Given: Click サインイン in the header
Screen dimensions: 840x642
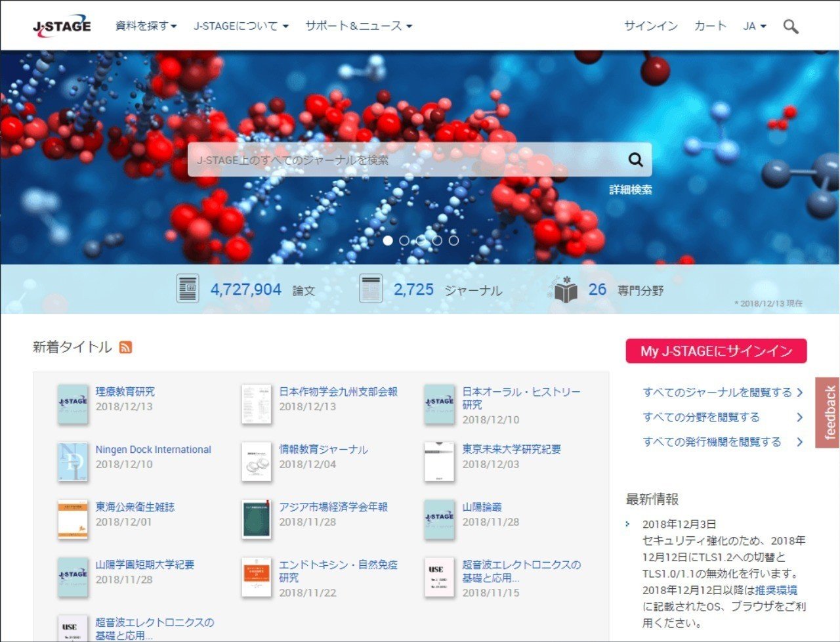Looking at the screenshot, I should coord(650,26).
